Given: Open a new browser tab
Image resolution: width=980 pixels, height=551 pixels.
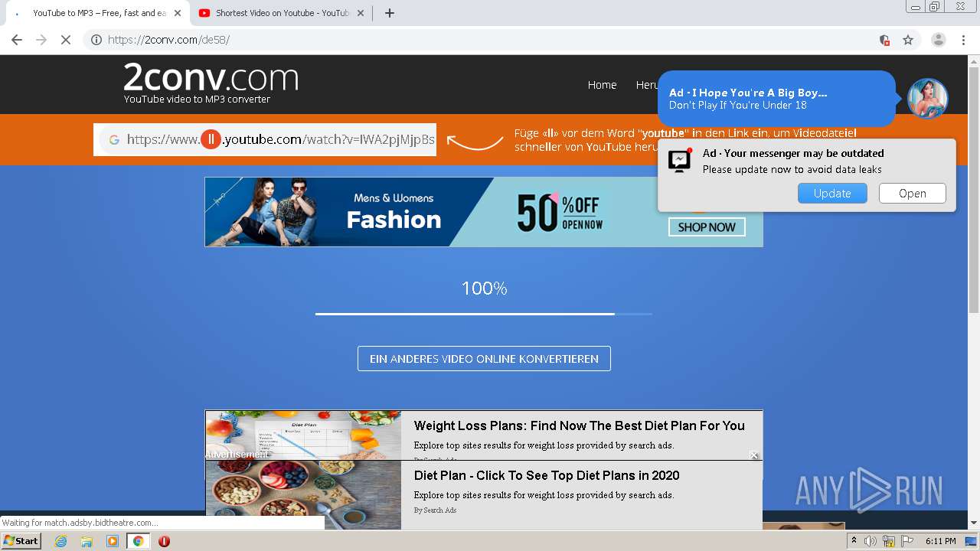Looking at the screenshot, I should (389, 13).
